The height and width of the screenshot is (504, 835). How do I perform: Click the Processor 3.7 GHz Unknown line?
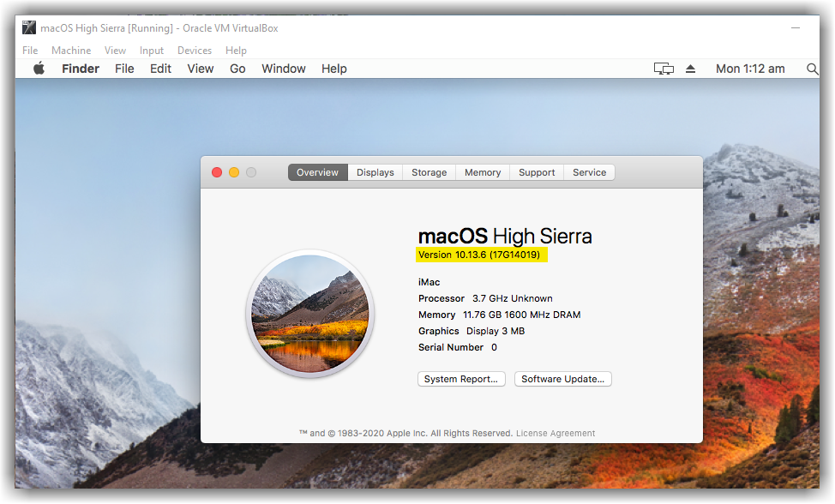[485, 298]
